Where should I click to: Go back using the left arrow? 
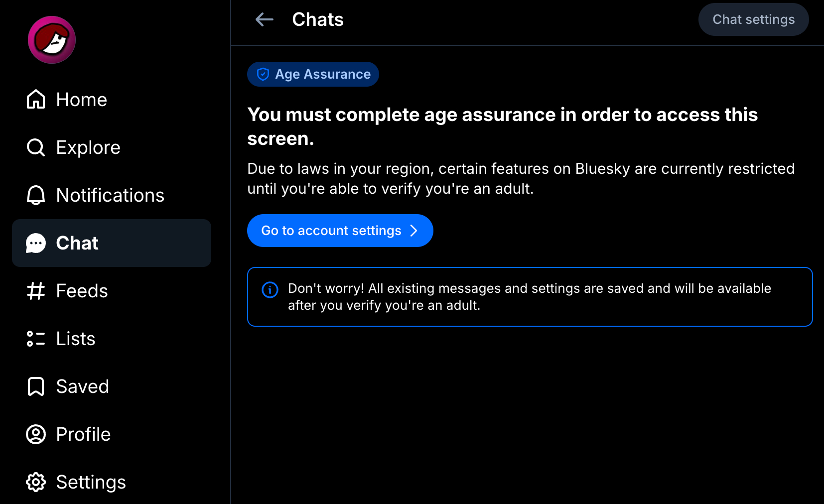[265, 19]
